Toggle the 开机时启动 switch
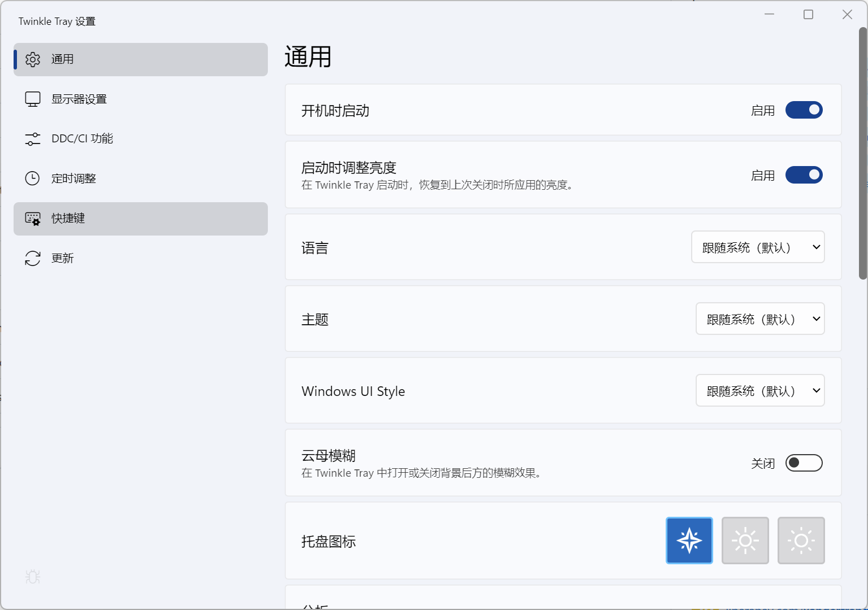The width and height of the screenshot is (868, 610). pyautogui.click(x=804, y=110)
